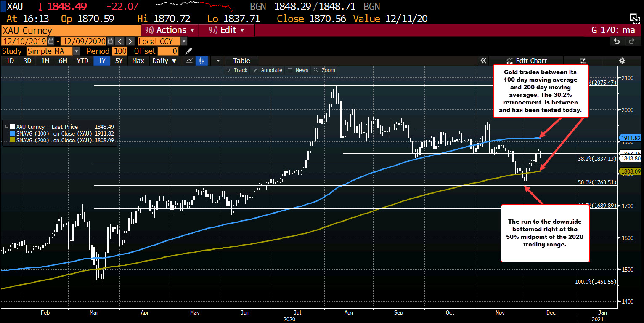Select the 1M time range
This screenshot has width=644, height=323.
click(x=45, y=61)
